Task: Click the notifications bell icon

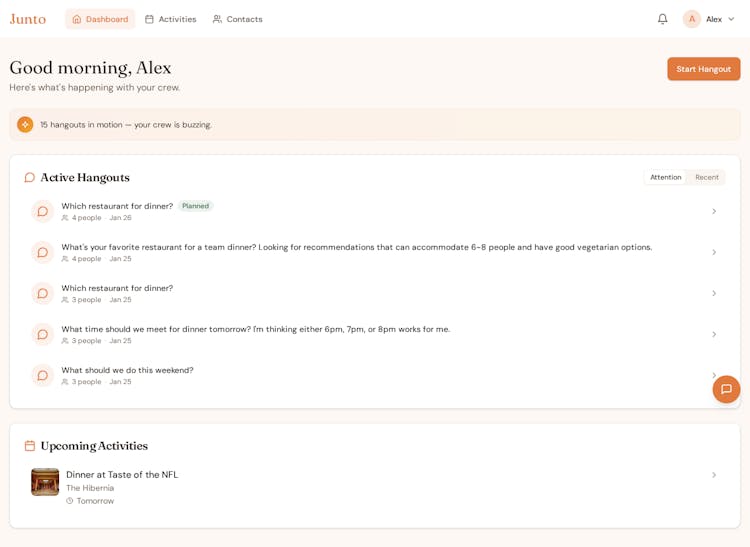Action: tap(662, 19)
